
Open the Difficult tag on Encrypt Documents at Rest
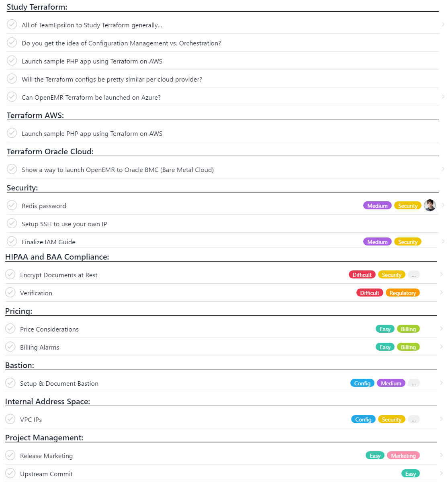coord(362,274)
